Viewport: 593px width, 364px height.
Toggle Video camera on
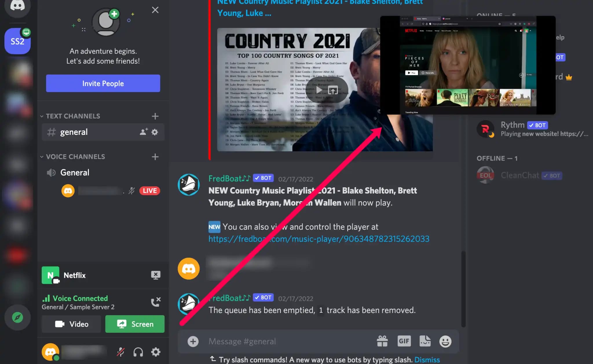(x=72, y=324)
